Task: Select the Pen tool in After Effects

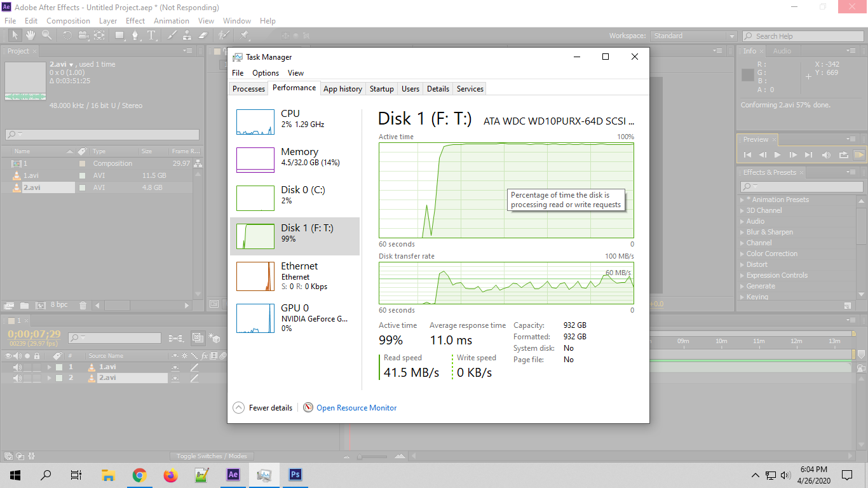Action: tap(135, 36)
